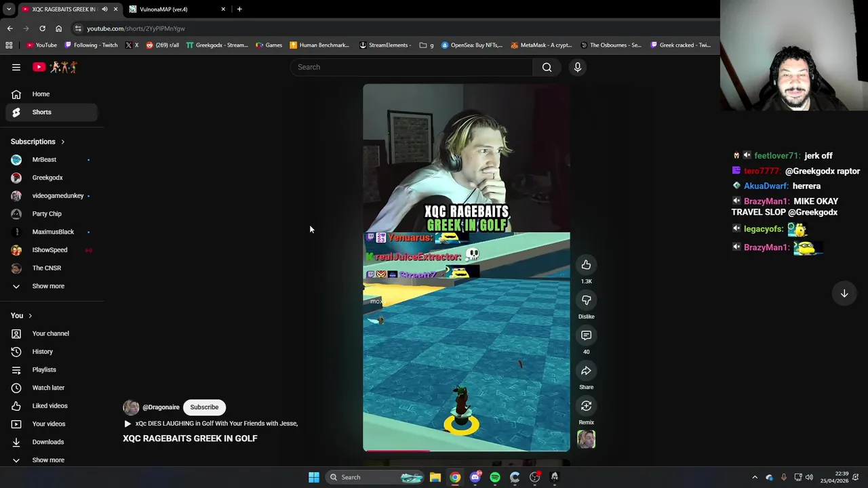This screenshot has height=488, width=868.
Task: Open the (269) r/all Reddit bookmark
Action: tap(162, 45)
